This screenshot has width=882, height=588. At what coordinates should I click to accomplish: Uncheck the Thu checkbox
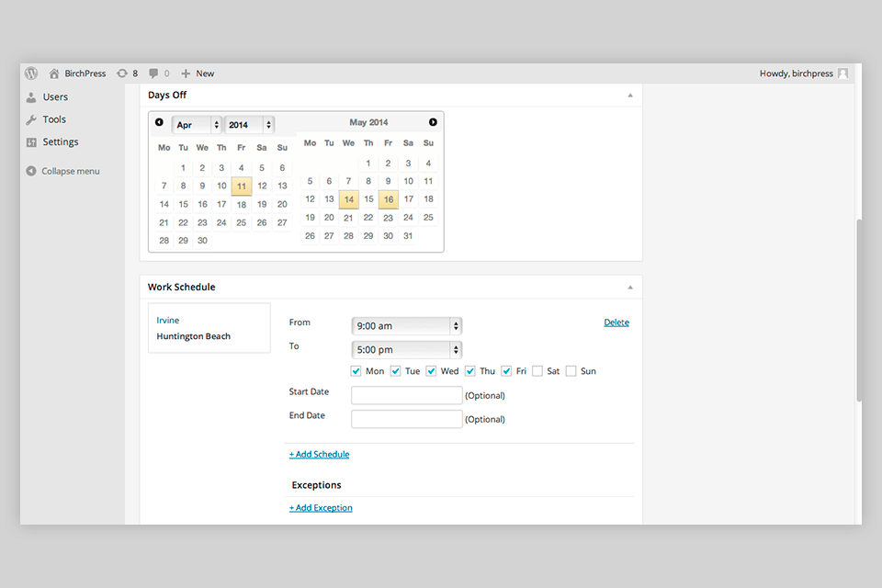(470, 371)
